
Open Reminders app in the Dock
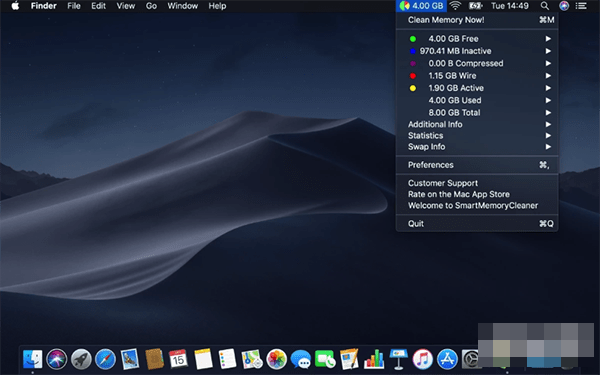click(227, 359)
